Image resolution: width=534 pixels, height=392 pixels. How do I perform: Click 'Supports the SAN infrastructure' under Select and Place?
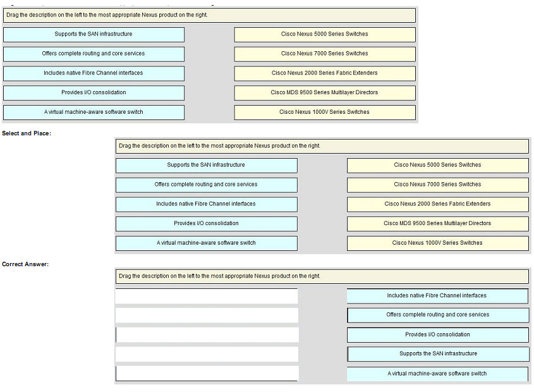pos(207,165)
